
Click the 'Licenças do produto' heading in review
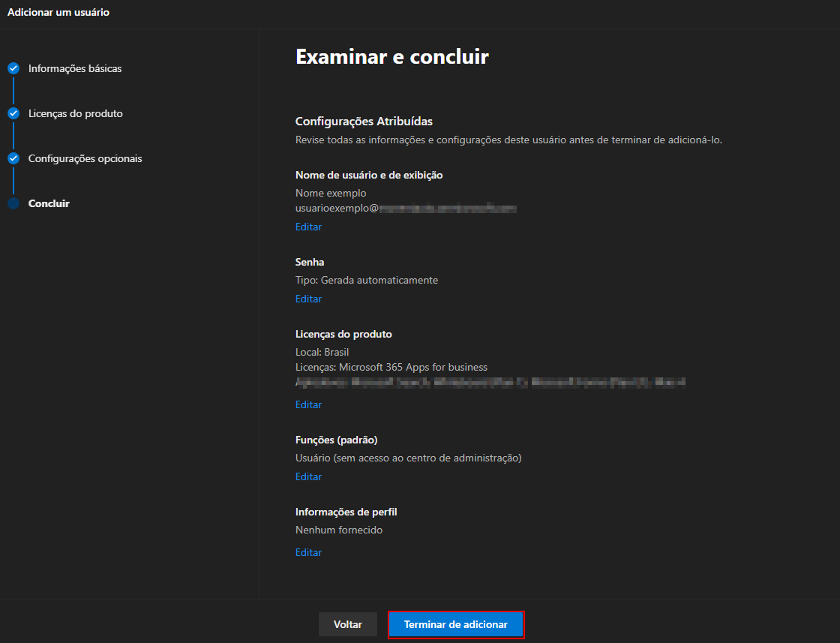(x=344, y=335)
